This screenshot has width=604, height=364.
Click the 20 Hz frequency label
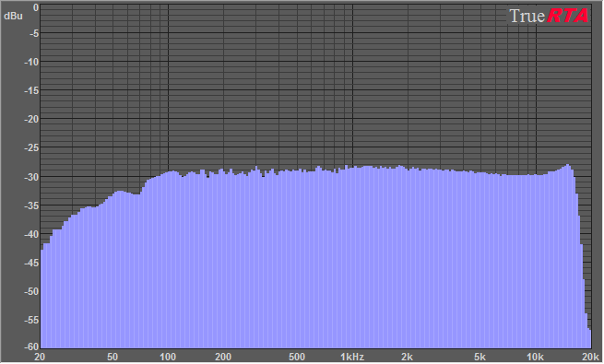[40, 357]
